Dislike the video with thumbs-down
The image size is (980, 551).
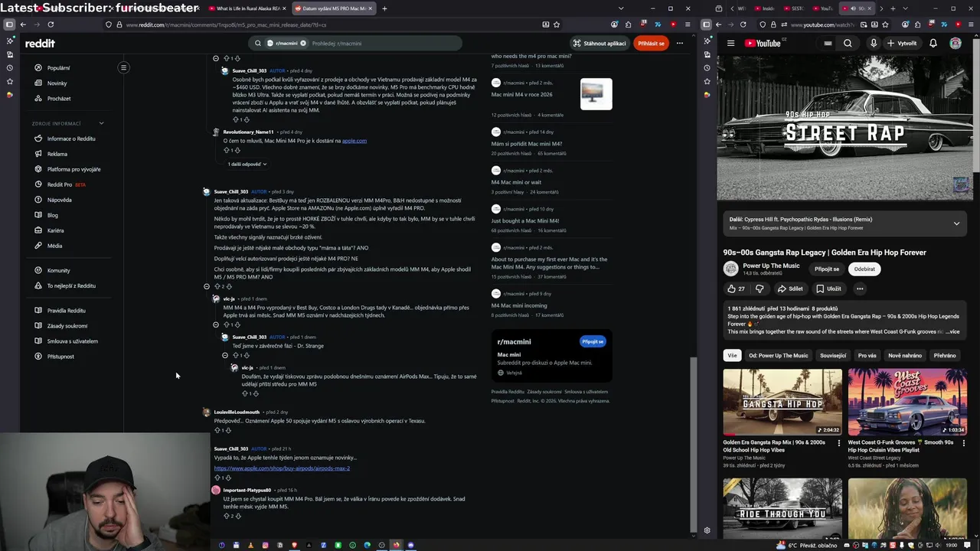(x=759, y=289)
